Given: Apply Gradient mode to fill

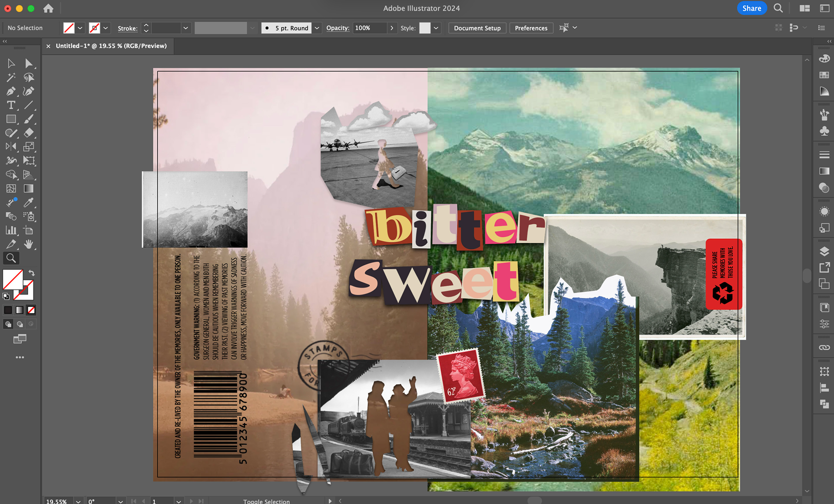Looking at the screenshot, I should [20, 310].
